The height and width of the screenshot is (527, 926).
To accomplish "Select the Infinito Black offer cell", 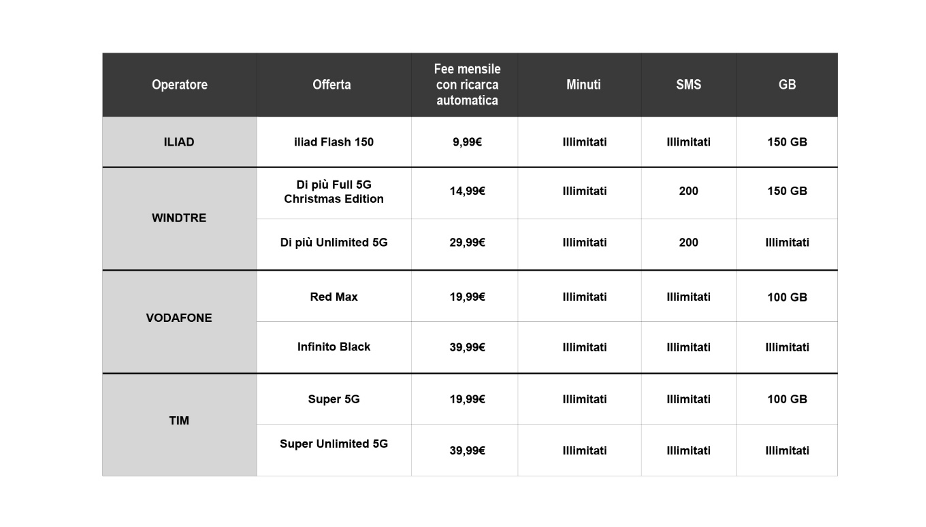I will coord(333,347).
